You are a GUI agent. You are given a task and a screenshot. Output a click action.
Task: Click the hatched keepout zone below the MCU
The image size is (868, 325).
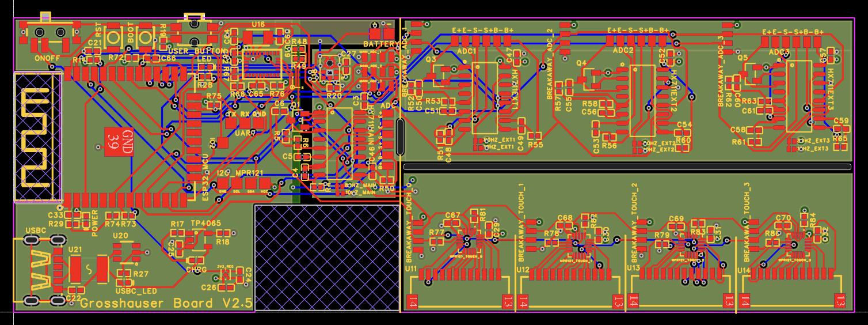pos(326,257)
